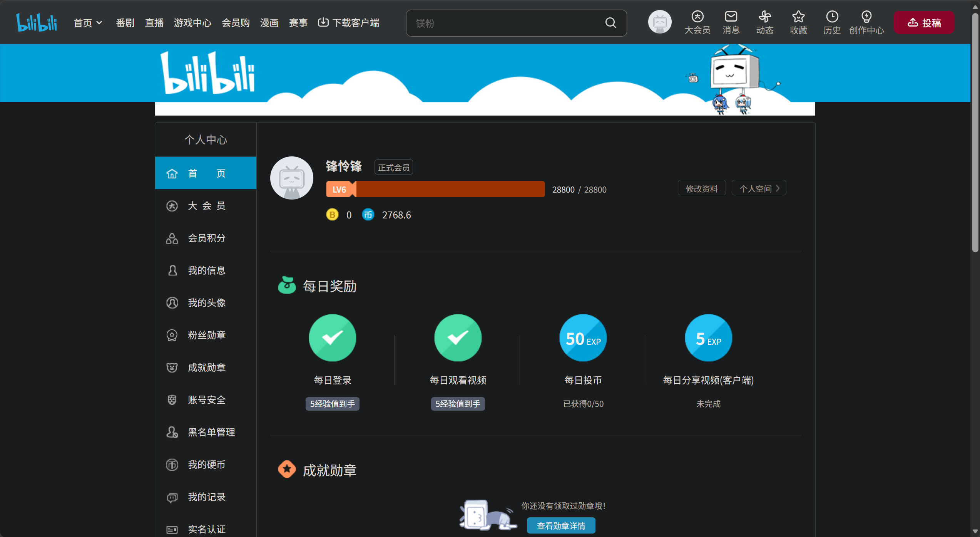The width and height of the screenshot is (980, 537).
Task: Select 账号安全 in the sidebar
Action: click(x=206, y=400)
